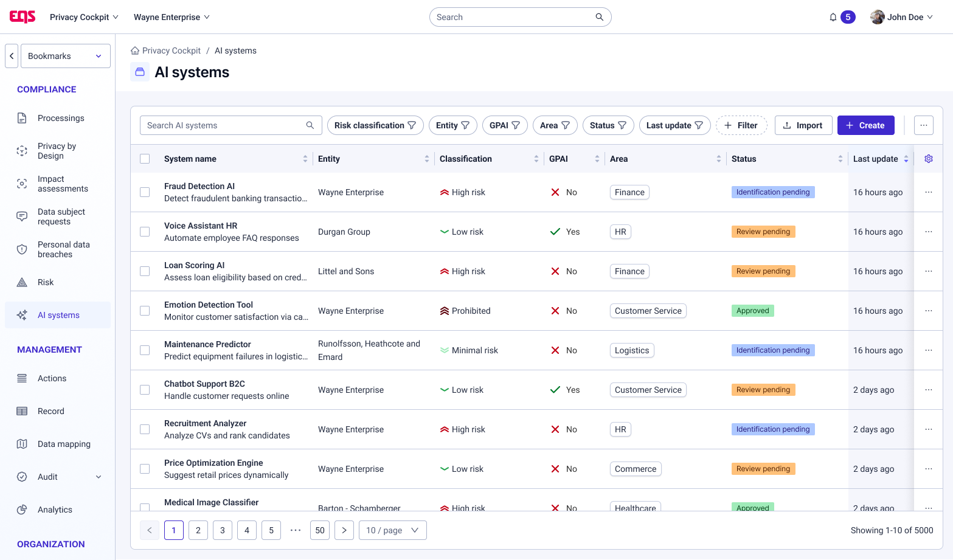Tick Chatbot Support B2C checkbox
This screenshot has width=953, height=560.
coord(145,390)
